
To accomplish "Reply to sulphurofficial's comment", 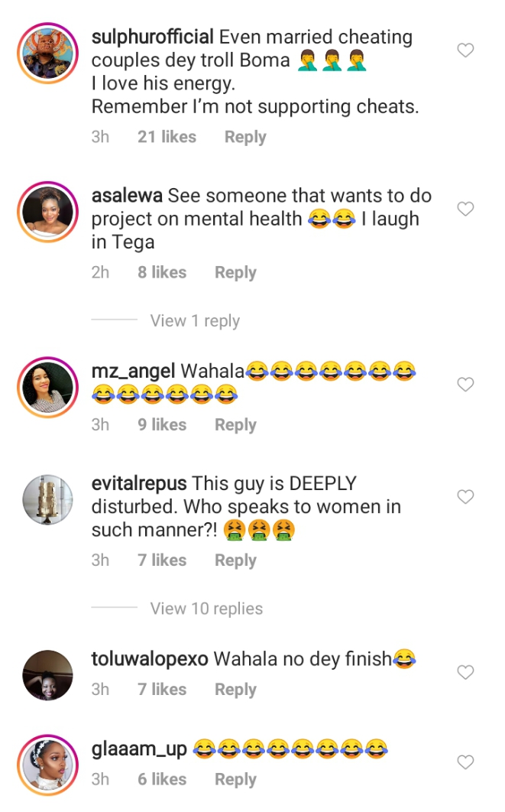I will coord(245,137).
